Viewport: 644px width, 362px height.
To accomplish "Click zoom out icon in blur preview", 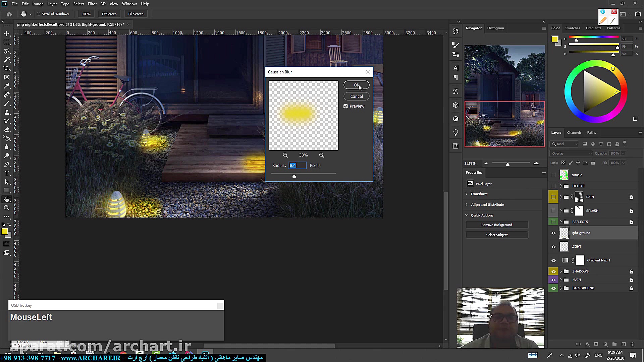I will point(285,155).
